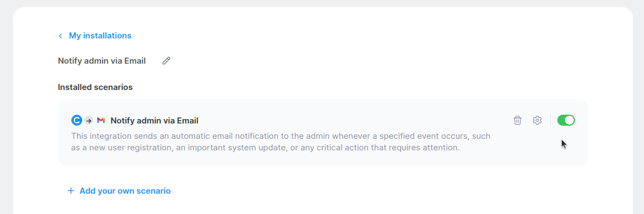Click the installation name heading at top

click(x=102, y=61)
